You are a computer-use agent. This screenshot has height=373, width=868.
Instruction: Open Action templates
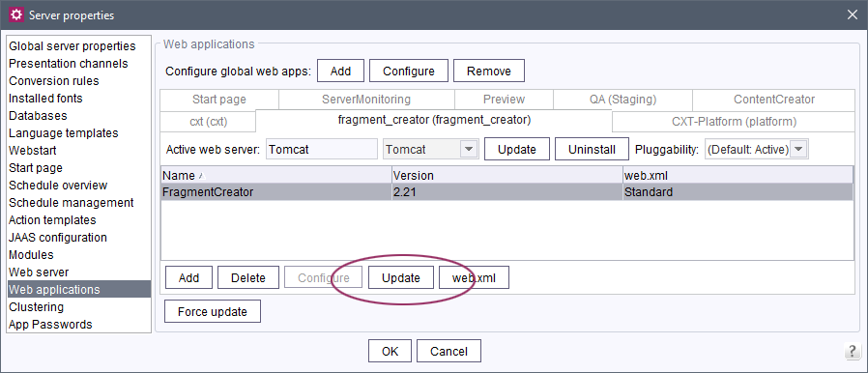click(x=78, y=219)
